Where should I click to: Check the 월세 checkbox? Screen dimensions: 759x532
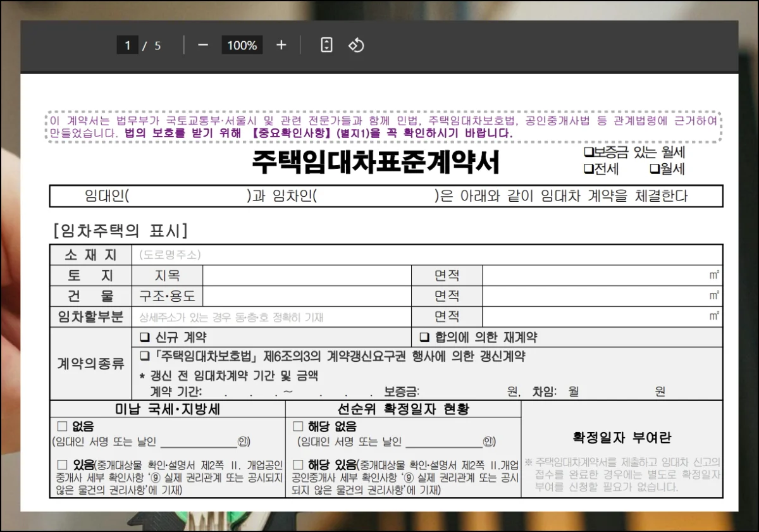(655, 169)
